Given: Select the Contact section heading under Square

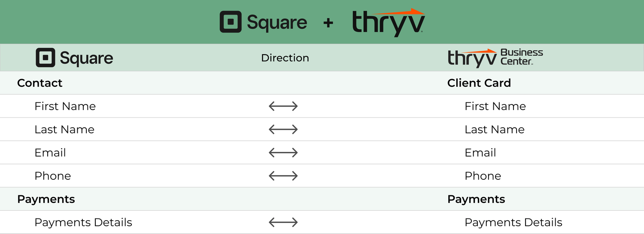Looking at the screenshot, I should [x=40, y=83].
